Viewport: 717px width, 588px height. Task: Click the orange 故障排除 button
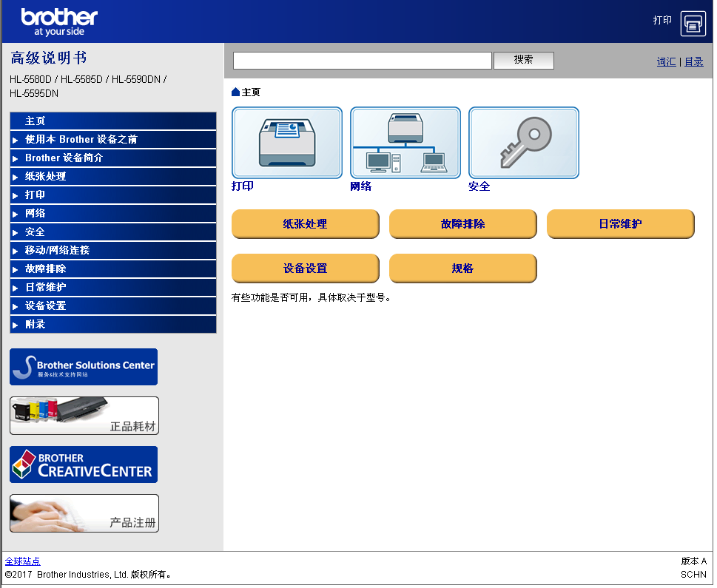point(462,223)
